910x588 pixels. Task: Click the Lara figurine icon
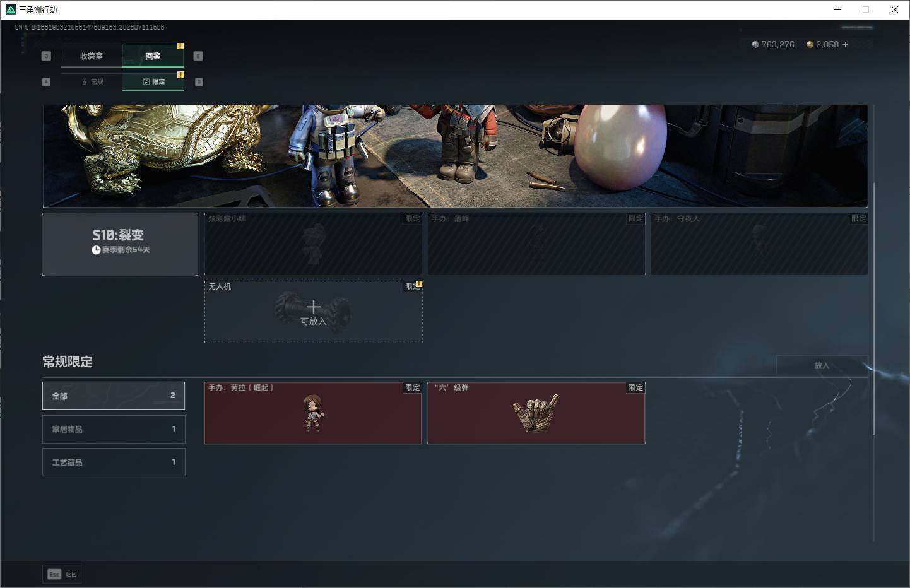[x=313, y=413]
